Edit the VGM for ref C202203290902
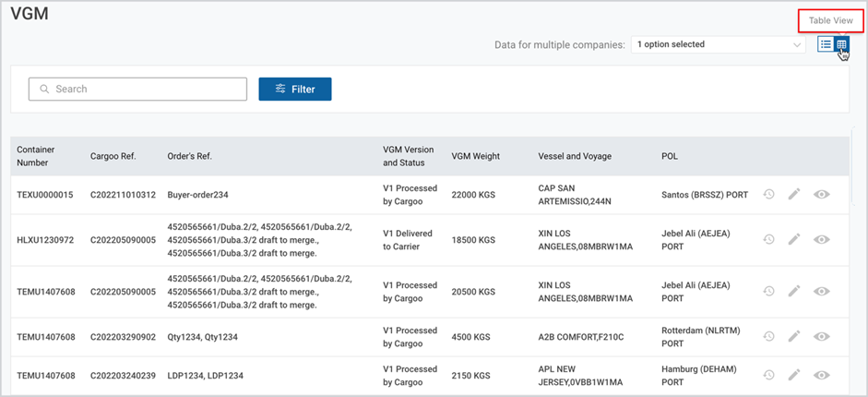 click(x=794, y=336)
